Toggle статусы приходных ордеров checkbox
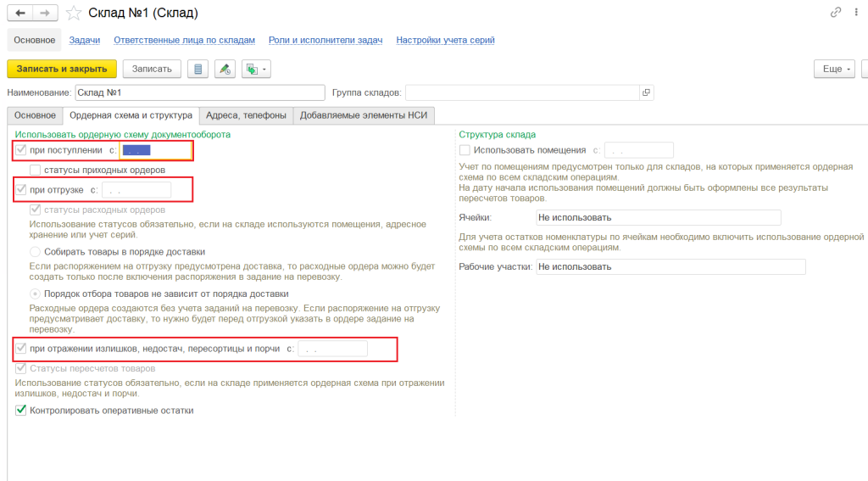The width and height of the screenshot is (868, 481). [36, 170]
